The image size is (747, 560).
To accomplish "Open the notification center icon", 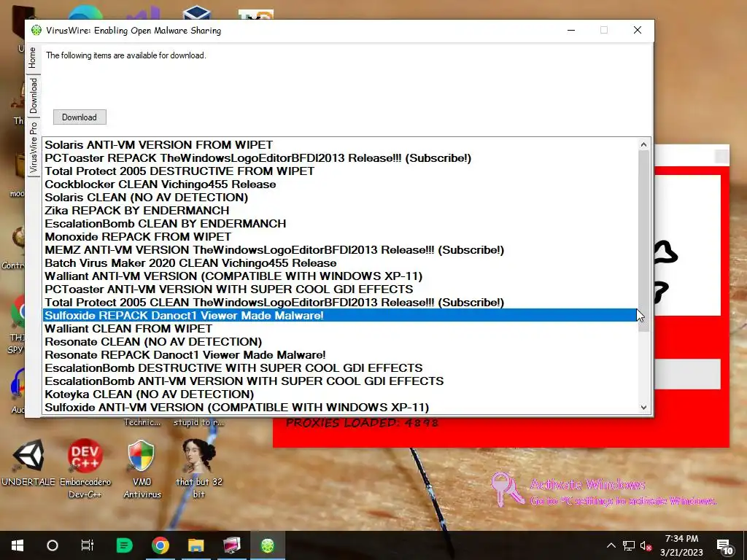I will tap(724, 547).
